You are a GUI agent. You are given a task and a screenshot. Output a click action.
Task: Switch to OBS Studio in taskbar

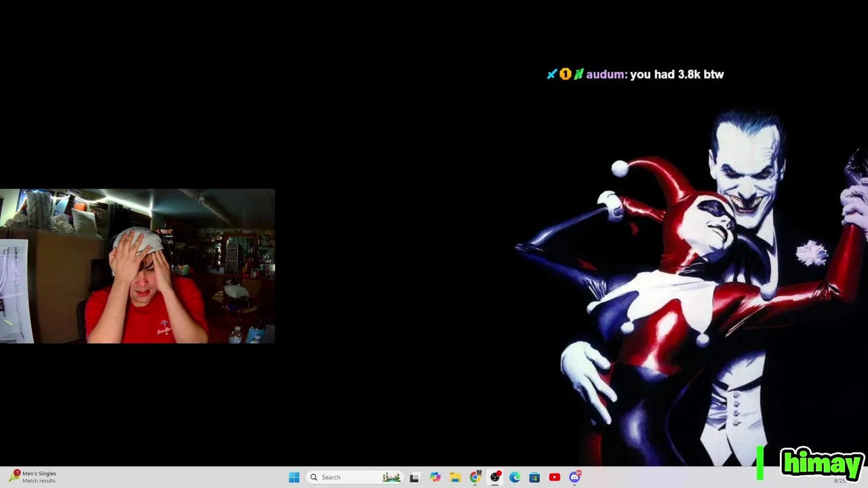pyautogui.click(x=495, y=477)
